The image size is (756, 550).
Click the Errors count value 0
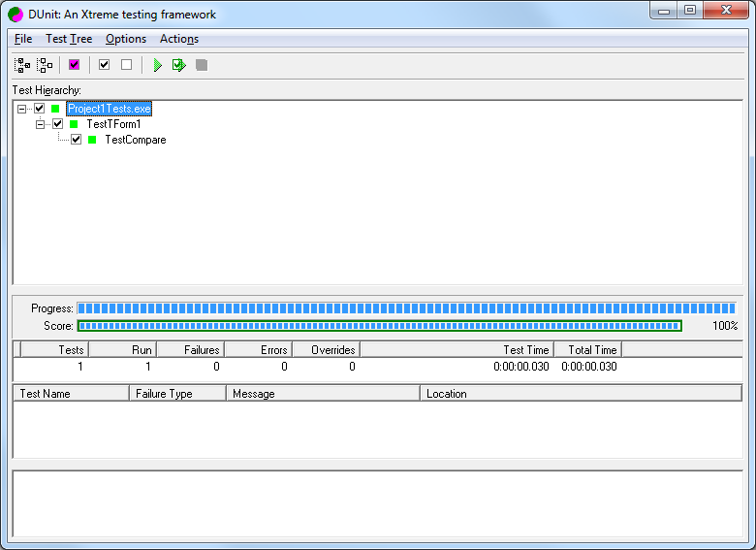pos(284,367)
